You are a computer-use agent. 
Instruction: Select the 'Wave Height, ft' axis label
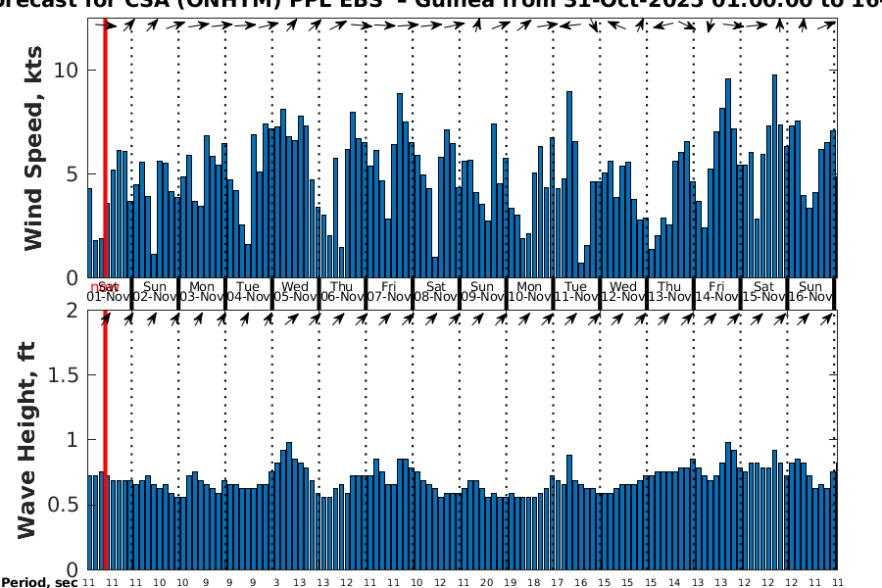pos(27,439)
